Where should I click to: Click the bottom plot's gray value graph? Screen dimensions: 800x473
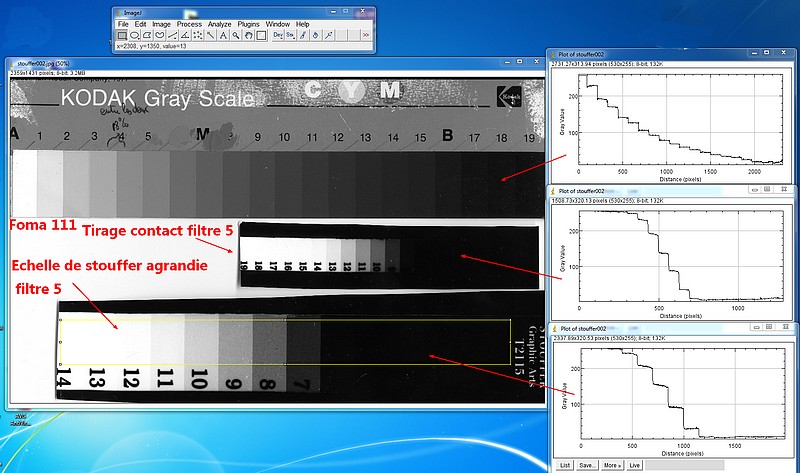click(x=683, y=393)
